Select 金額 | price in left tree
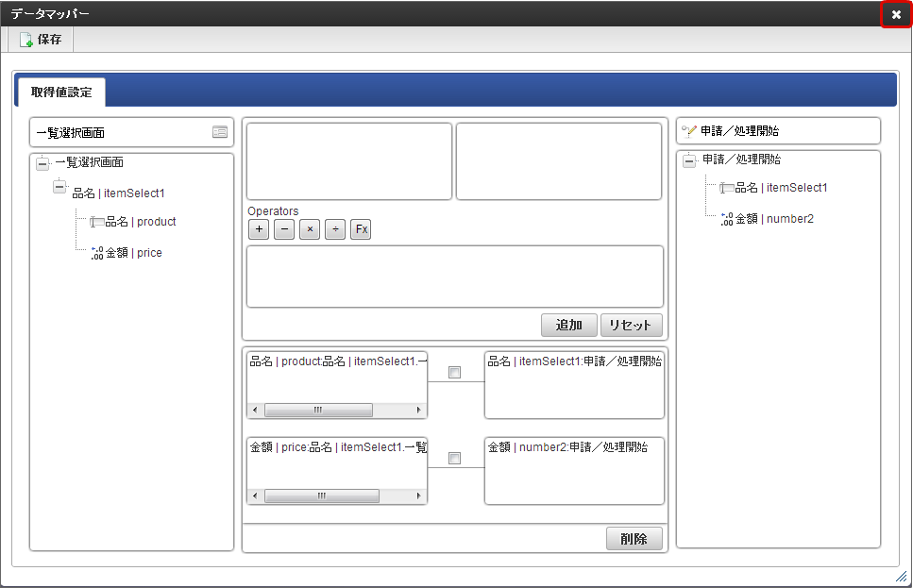This screenshot has height=588, width=913. pyautogui.click(x=133, y=253)
